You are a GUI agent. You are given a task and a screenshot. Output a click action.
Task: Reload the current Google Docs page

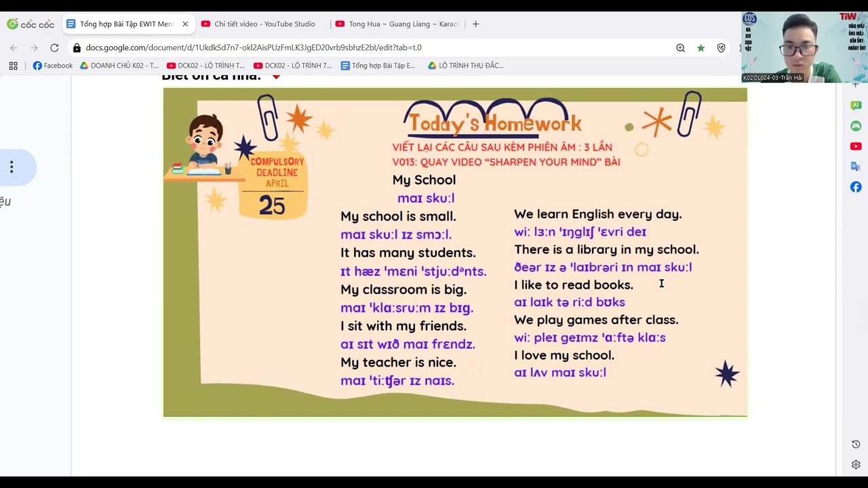pos(54,47)
